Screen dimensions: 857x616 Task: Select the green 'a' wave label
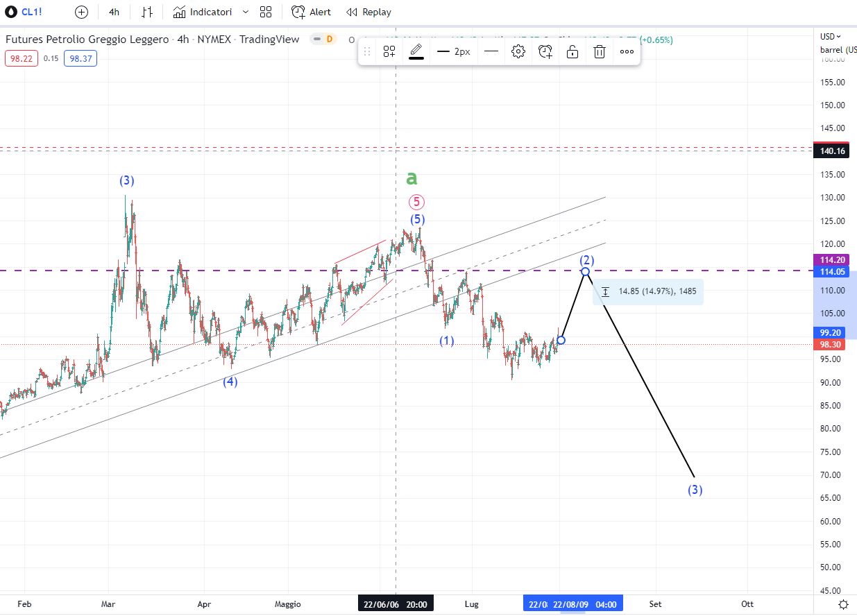(412, 178)
